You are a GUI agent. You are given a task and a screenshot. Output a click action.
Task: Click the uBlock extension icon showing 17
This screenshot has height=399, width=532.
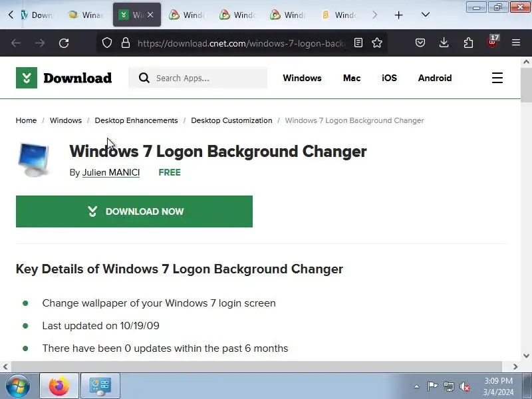pyautogui.click(x=493, y=42)
